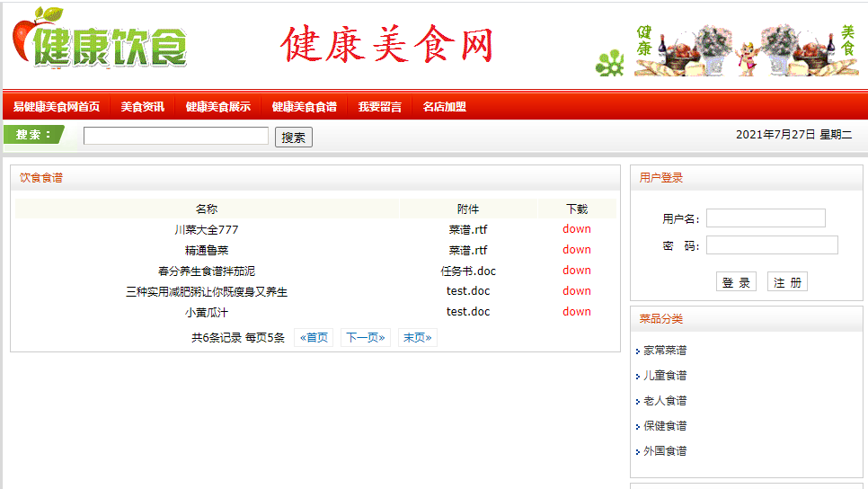Viewport: 868px width, 489px height.
Task: Download 川菜大全777 via down link
Action: pyautogui.click(x=577, y=228)
